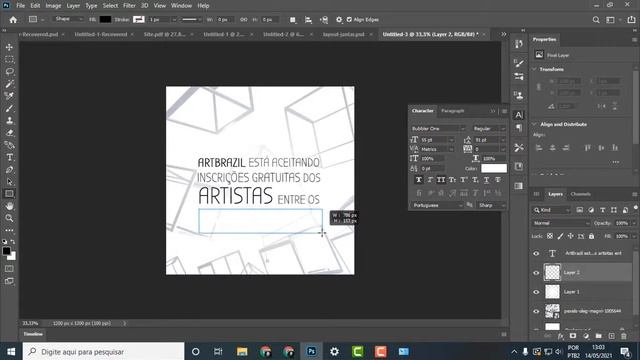Select the Horizontal Type tool
Image resolution: width=640 pixels, height=360 pixels.
coord(9,157)
